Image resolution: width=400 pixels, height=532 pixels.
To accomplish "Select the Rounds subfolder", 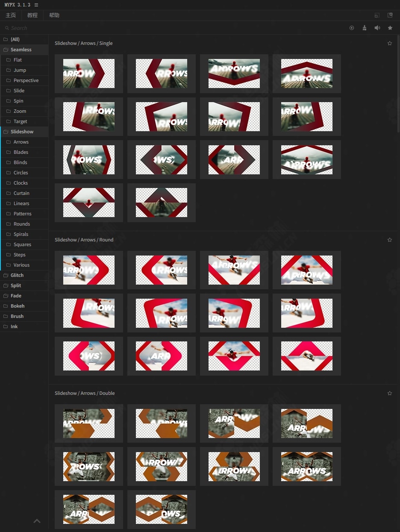I will point(24,224).
